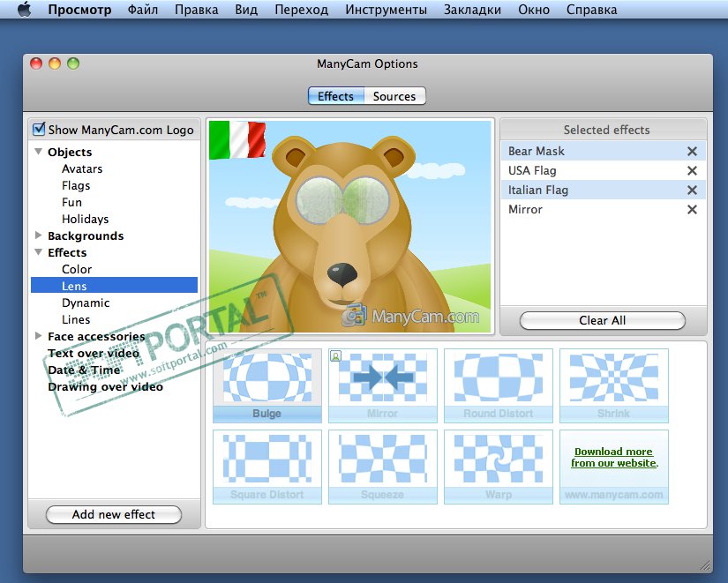Viewport: 728px width, 583px height.
Task: Open the Справка menu
Action: coord(591,10)
